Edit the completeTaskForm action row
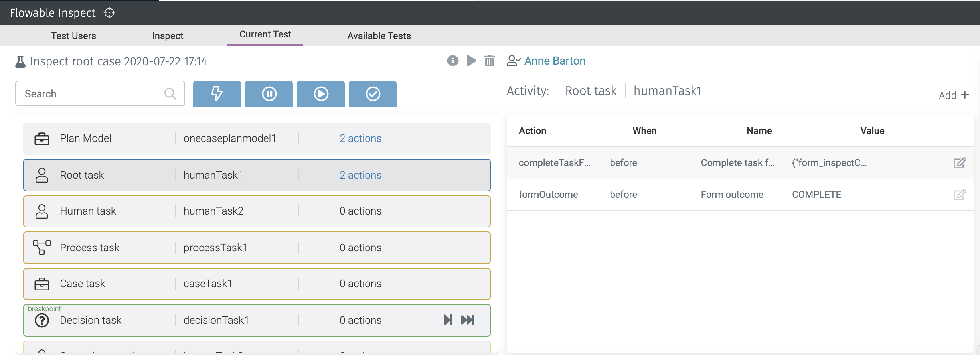Viewport: 980px width, 355px height. (x=959, y=163)
